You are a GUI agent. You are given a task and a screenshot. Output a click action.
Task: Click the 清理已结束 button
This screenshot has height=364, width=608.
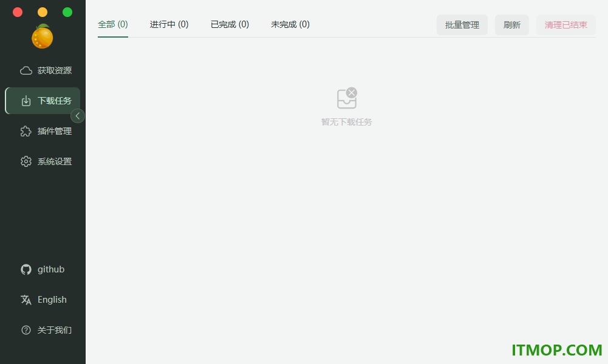click(565, 25)
